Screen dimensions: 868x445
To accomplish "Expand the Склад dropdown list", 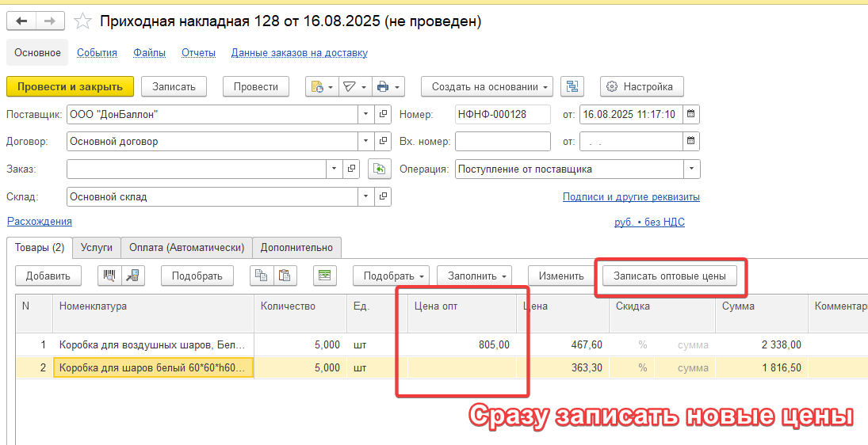I will (366, 197).
